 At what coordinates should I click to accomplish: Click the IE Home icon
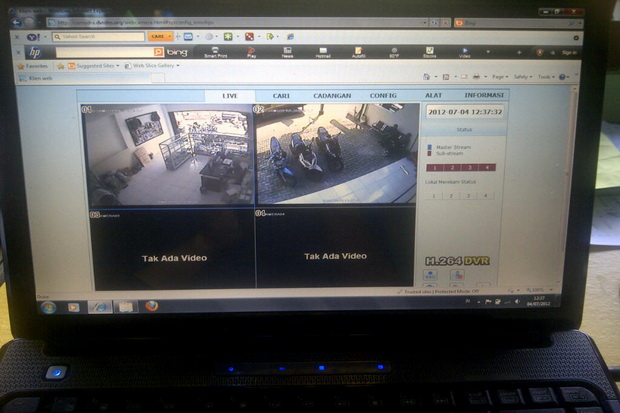426,77
